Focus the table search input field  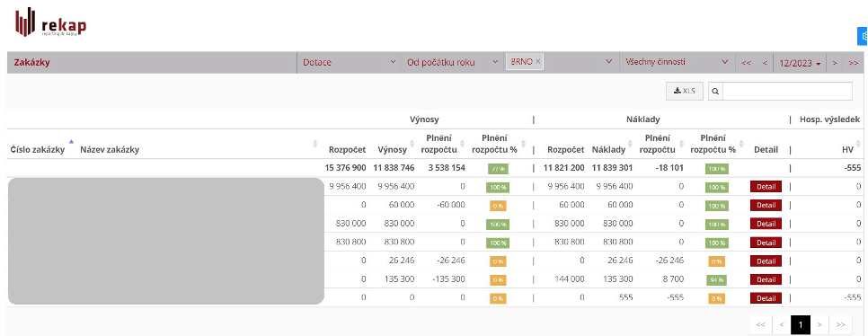coord(787,92)
